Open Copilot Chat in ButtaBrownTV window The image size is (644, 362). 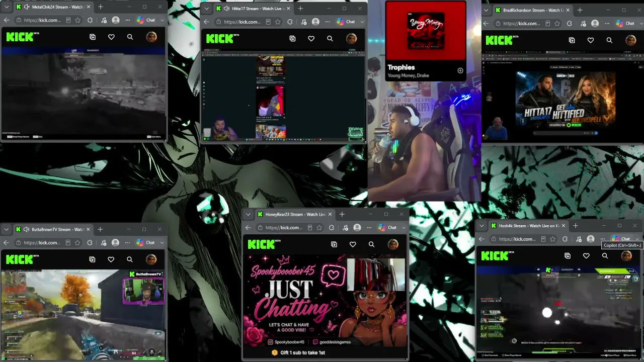click(146, 243)
